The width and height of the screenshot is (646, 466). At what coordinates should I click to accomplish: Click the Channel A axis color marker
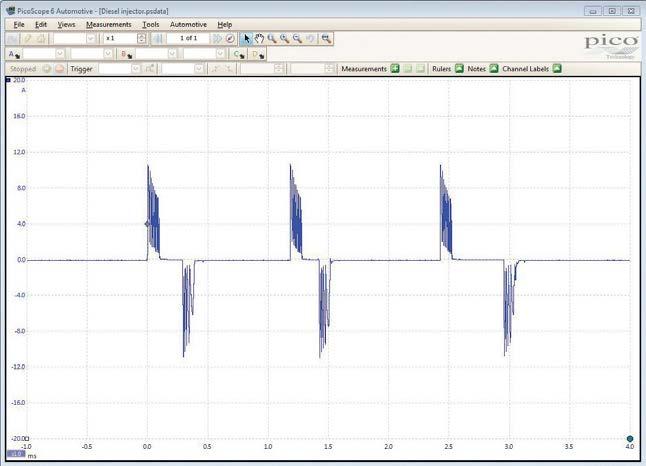click(8, 80)
